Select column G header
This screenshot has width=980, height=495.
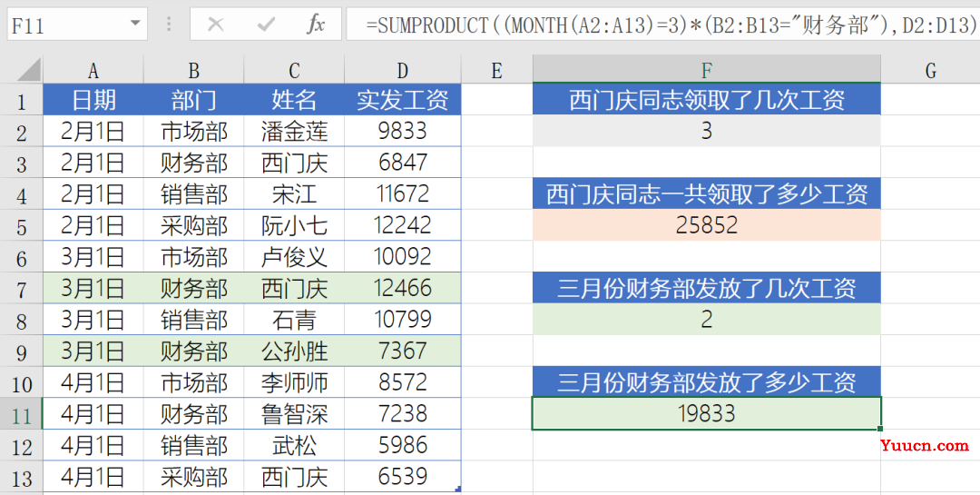pos(931,69)
